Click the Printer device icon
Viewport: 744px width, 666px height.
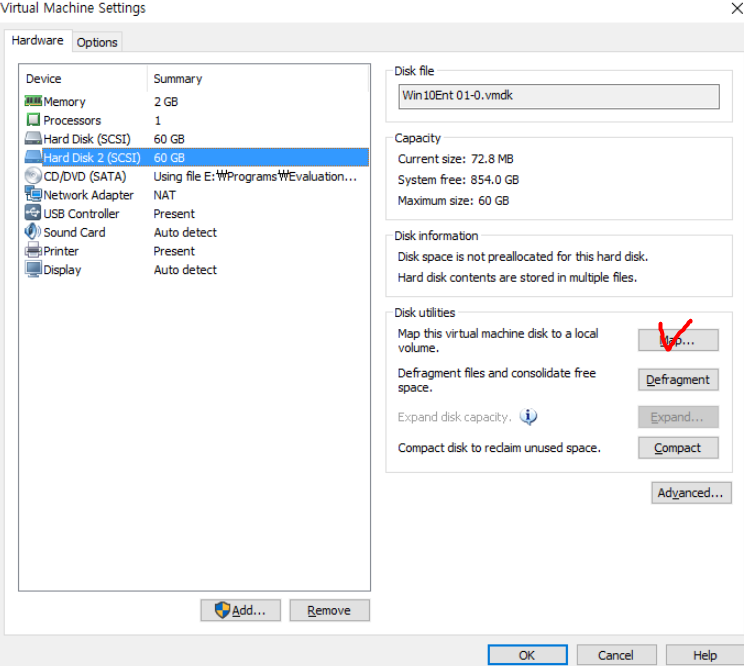[x=33, y=250]
